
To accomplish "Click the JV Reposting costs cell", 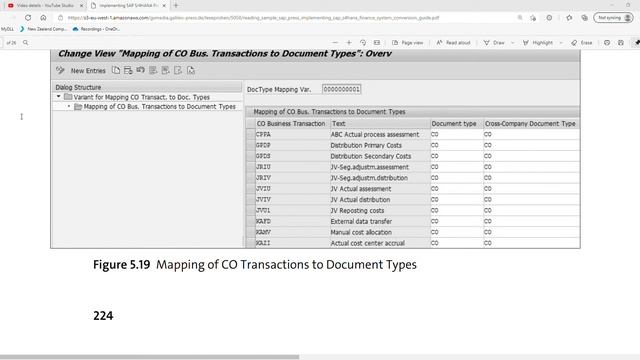I will click(380, 211).
